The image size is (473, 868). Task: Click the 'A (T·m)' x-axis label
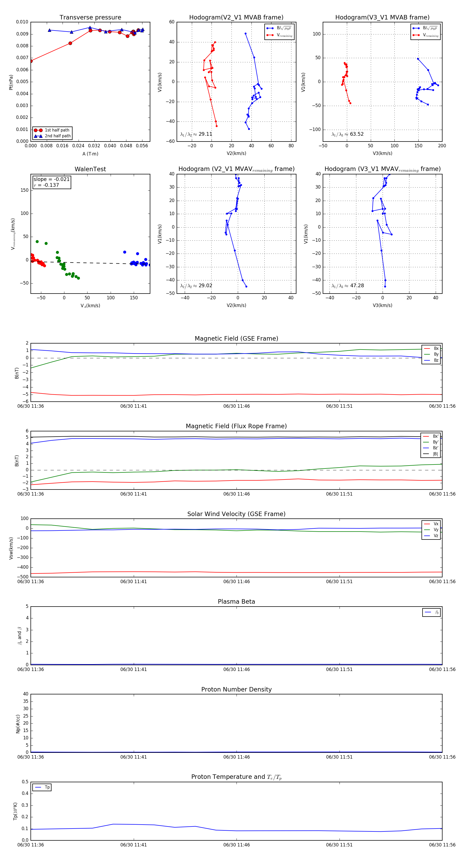point(90,154)
